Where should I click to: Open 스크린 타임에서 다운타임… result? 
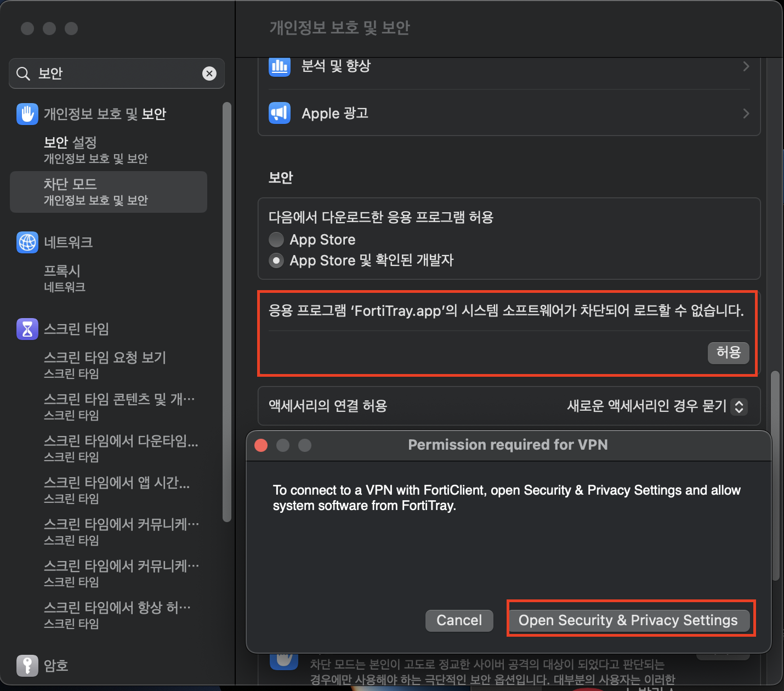pyautogui.click(x=109, y=449)
